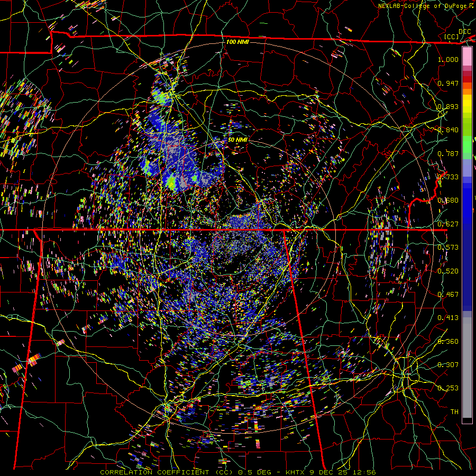476x476 pixels.
Task: Click the 0.840 scale value
Action: pyautogui.click(x=448, y=130)
